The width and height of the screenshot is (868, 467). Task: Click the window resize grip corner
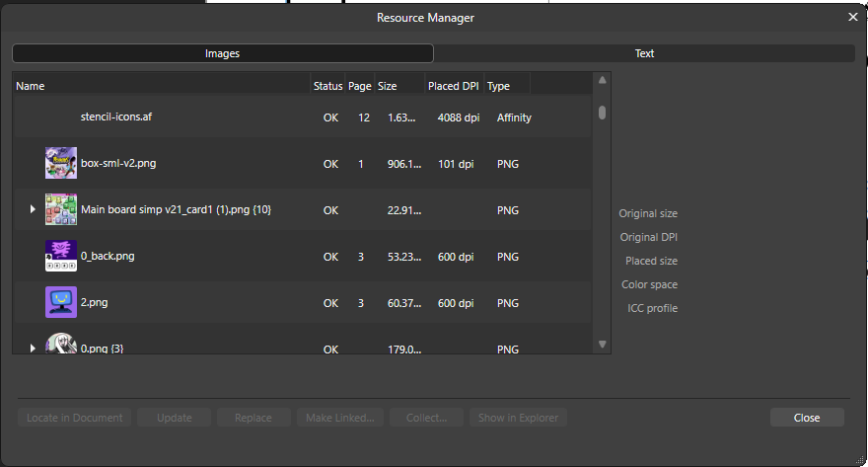point(860,460)
